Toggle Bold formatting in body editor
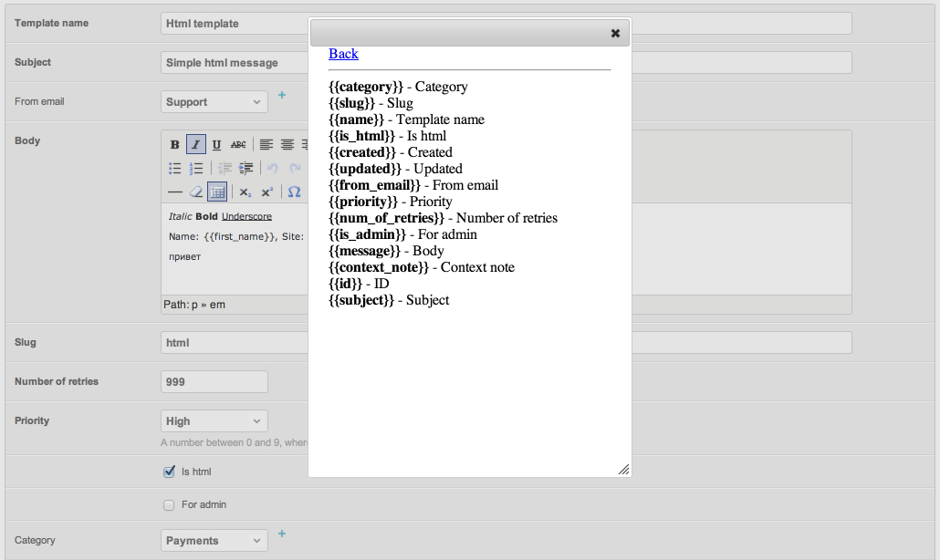 coord(174,144)
